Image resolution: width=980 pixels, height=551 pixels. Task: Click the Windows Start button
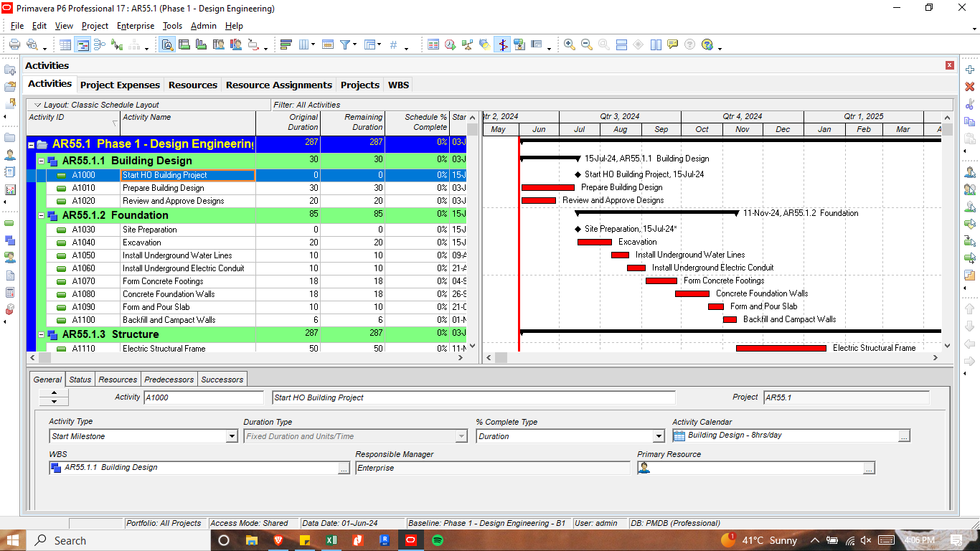coord(14,540)
